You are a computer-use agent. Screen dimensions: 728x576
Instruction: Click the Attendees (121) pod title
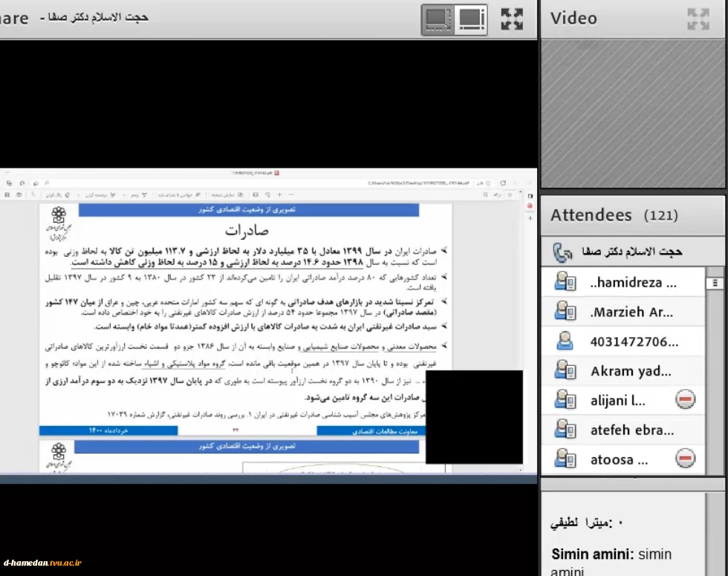(x=614, y=215)
